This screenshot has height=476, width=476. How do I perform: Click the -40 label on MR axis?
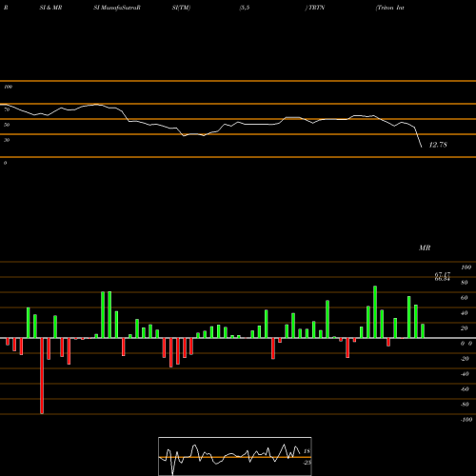point(465,374)
